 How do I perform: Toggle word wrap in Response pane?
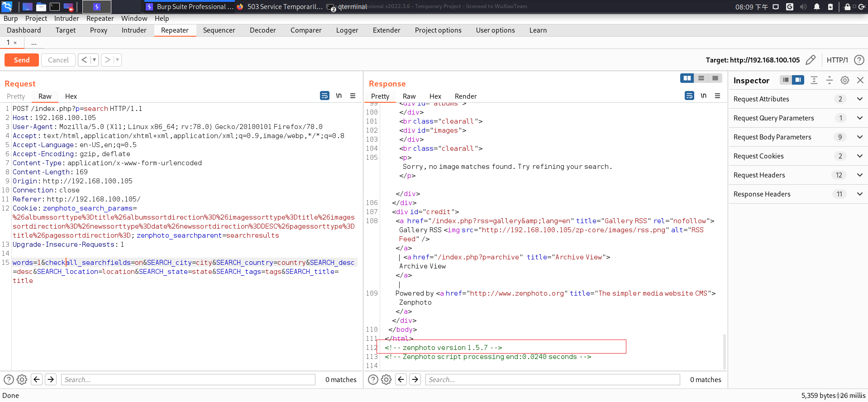[x=689, y=96]
